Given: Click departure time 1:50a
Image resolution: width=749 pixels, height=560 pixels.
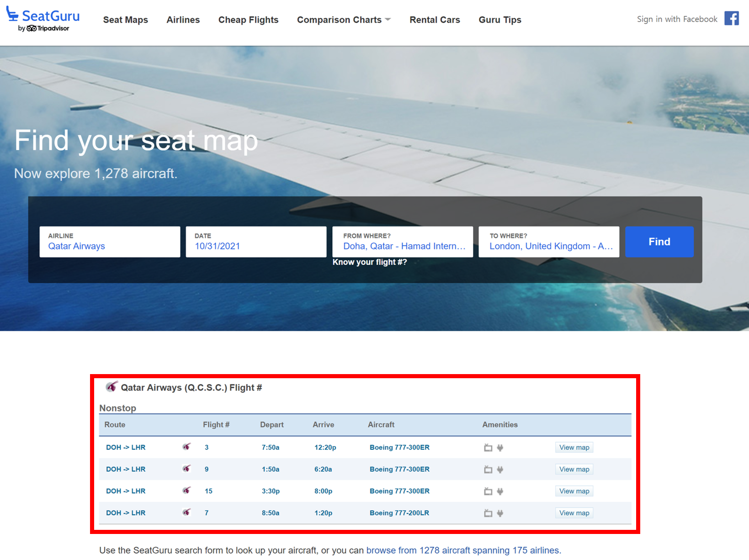Looking at the screenshot, I should tap(271, 469).
